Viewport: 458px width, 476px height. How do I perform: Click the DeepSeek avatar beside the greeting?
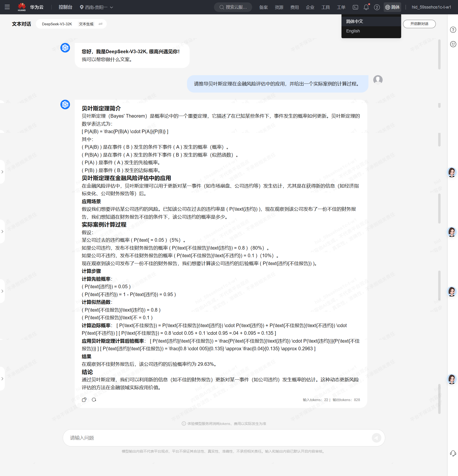click(x=65, y=48)
